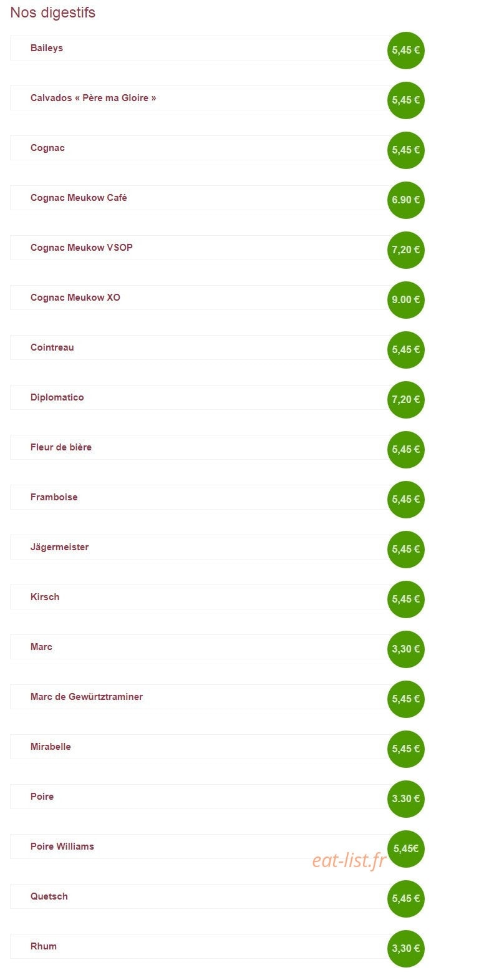Open the Calvados « Père ma Gloire » item
Viewport: 504px width, 980px height.
pos(200,98)
